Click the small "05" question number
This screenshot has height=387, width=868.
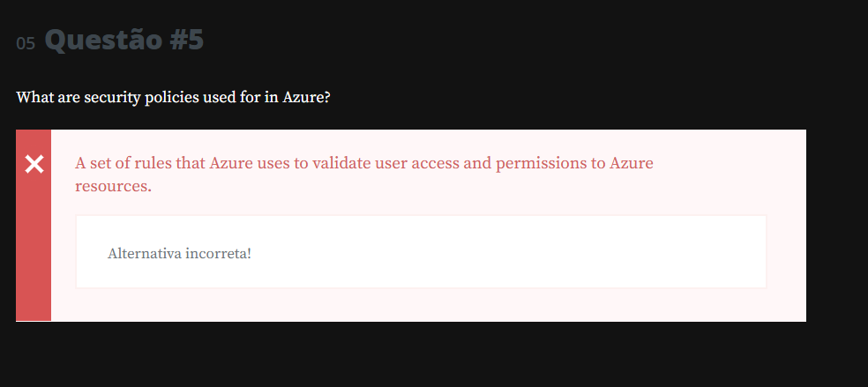pos(26,42)
